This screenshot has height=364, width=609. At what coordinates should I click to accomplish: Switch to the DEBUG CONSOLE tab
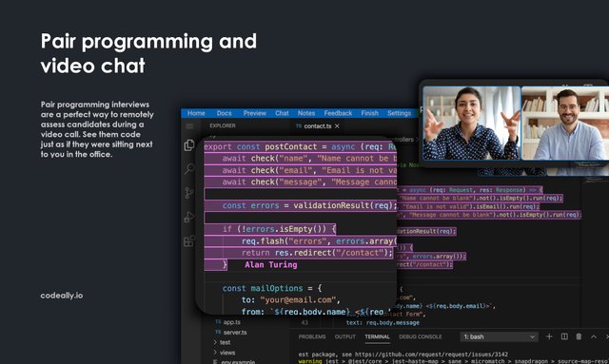(421, 336)
